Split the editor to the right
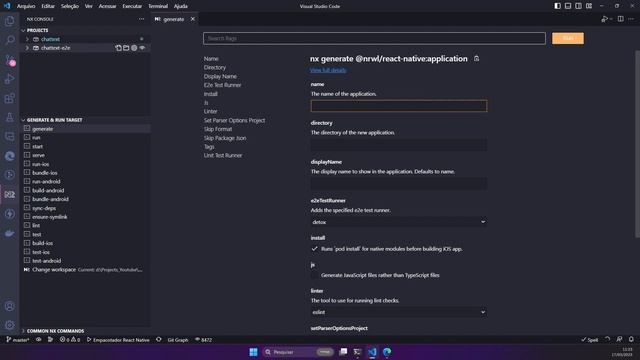Image resolution: width=640 pixels, height=360 pixels. (x=620, y=19)
